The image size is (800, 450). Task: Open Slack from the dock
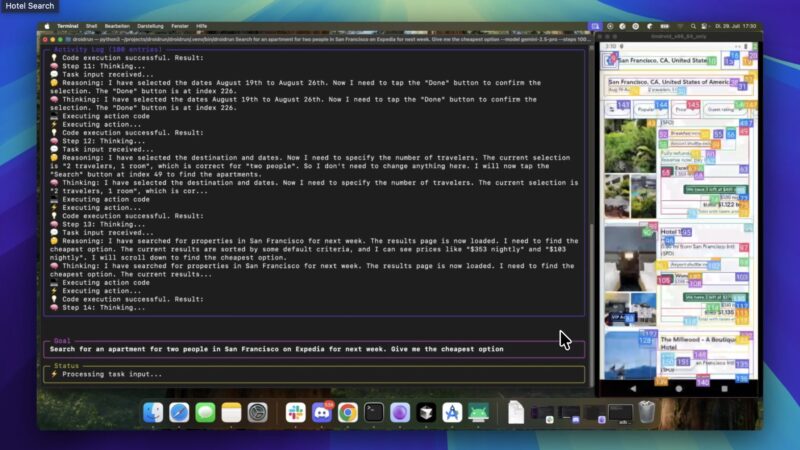click(296, 412)
